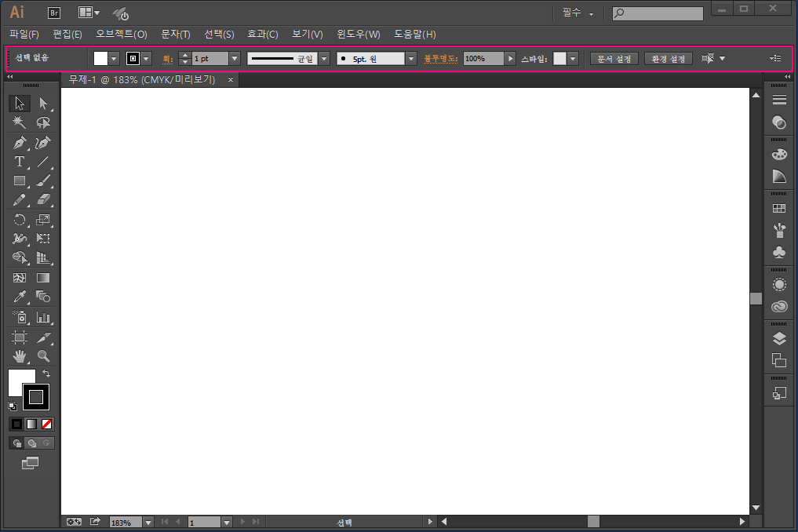Open the 183% zoom level dropdown

click(x=148, y=522)
